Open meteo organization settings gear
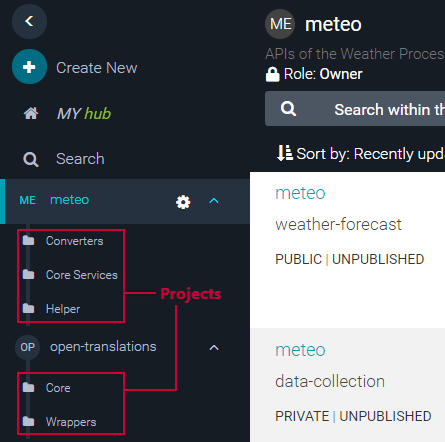This screenshot has height=442, width=445. tap(183, 202)
